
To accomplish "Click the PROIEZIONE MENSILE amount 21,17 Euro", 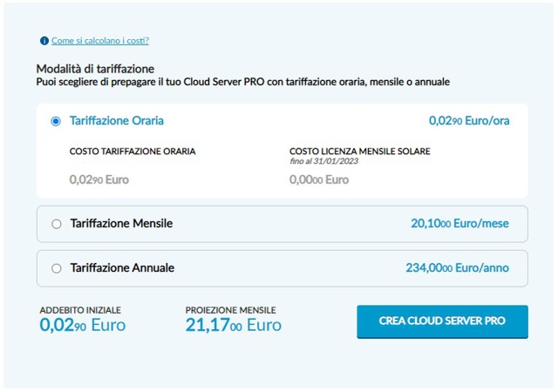I will [234, 326].
